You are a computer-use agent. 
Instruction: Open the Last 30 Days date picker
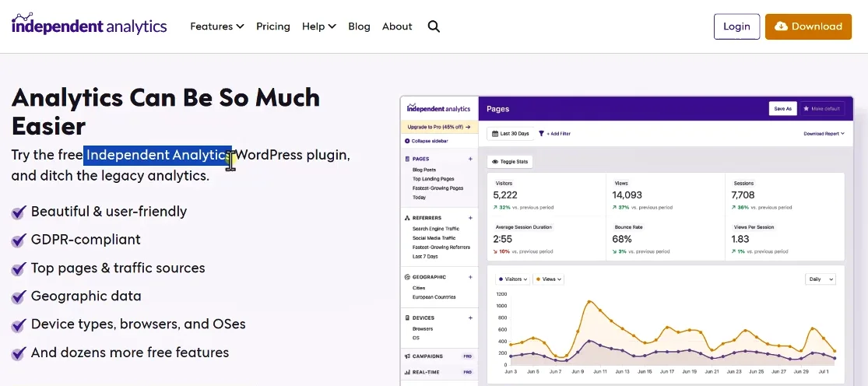511,134
